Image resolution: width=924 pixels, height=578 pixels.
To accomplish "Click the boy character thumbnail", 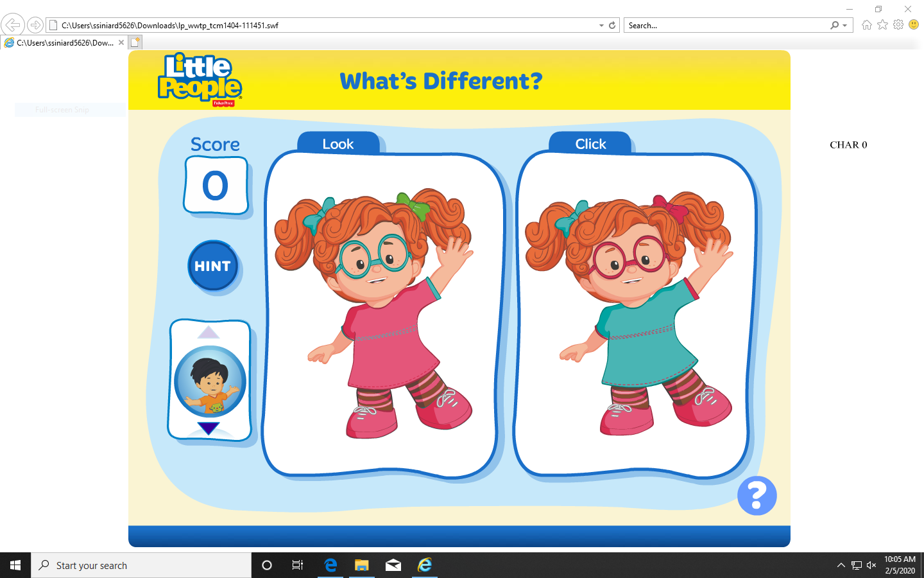I will tap(210, 381).
